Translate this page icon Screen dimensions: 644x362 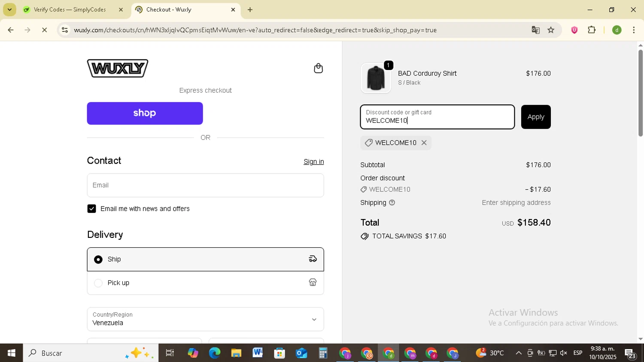535,30
